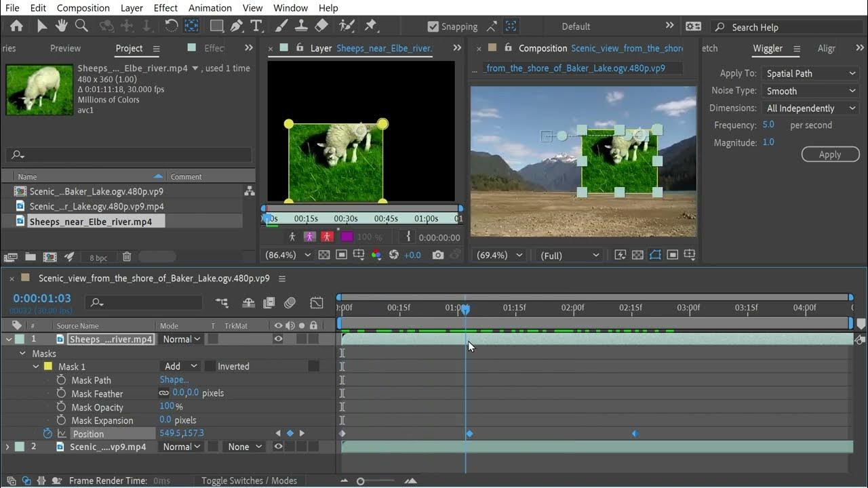Switch to the Preview panel tab

(65, 48)
